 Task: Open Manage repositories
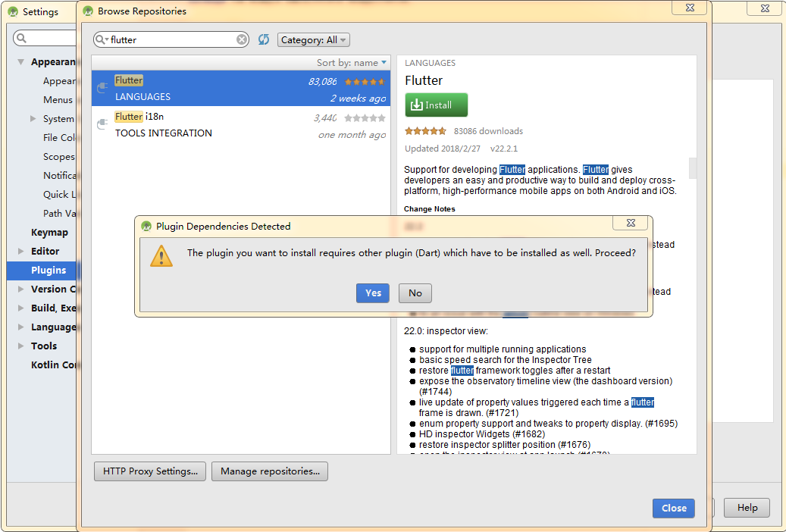[x=270, y=471]
